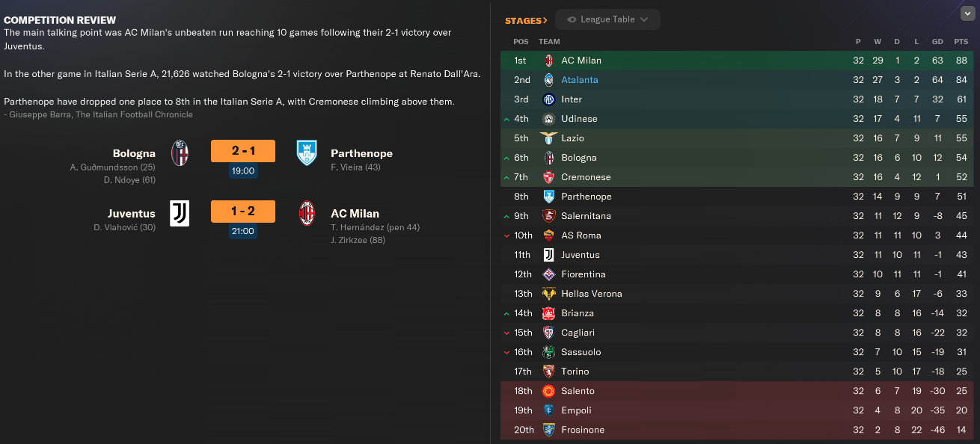Image resolution: width=980 pixels, height=444 pixels.
Task: Open the Juventus 1-2 AC Milan score button
Action: pos(243,212)
